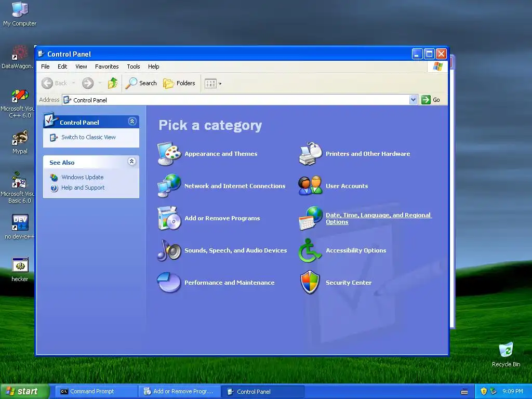The image size is (532, 399).
Task: Select the My Computer desktop icon
Action: (x=20, y=14)
